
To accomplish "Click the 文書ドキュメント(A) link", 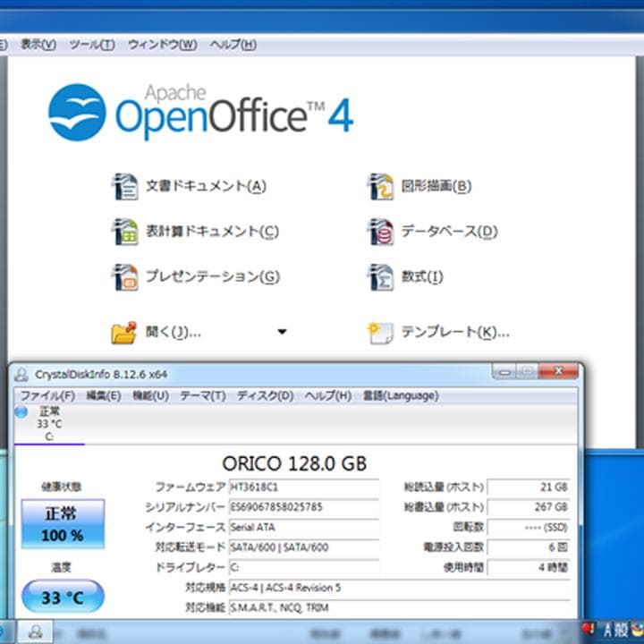I will pyautogui.click(x=207, y=186).
